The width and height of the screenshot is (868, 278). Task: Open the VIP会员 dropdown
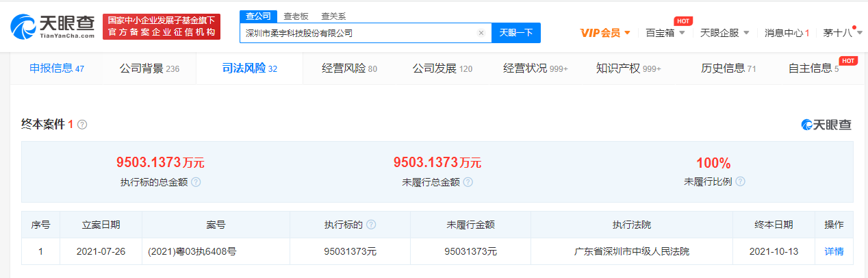(605, 33)
